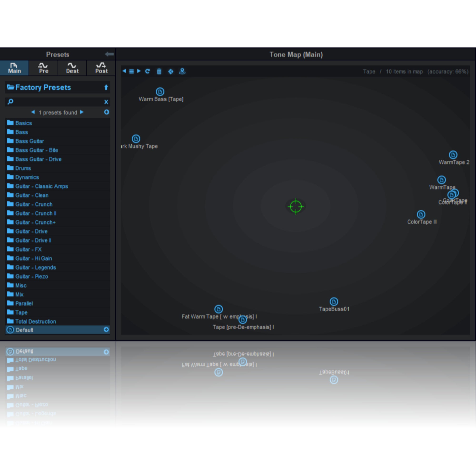Viewport: 476px width, 476px height.
Task: Open the Guitar - Legends folder
Action: pyautogui.click(x=57, y=267)
